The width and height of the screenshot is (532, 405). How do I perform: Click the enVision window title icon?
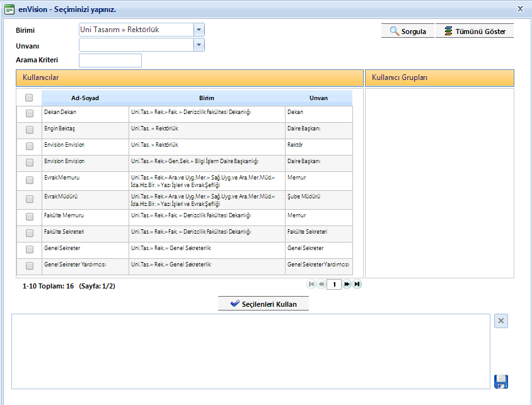click(9, 9)
